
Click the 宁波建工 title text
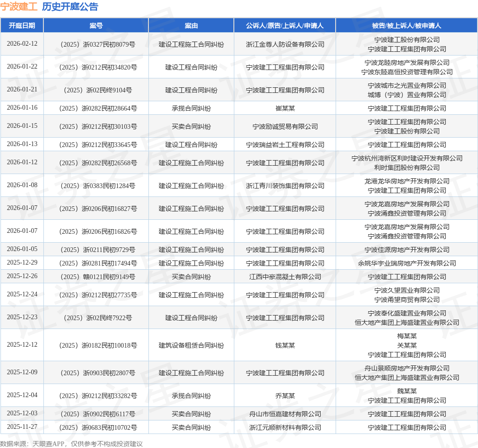[x=19, y=7]
